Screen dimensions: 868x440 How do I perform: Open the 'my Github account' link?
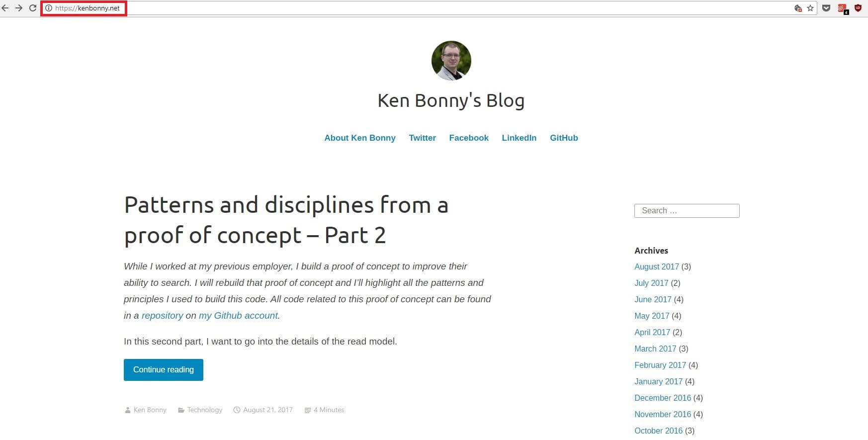coord(238,316)
